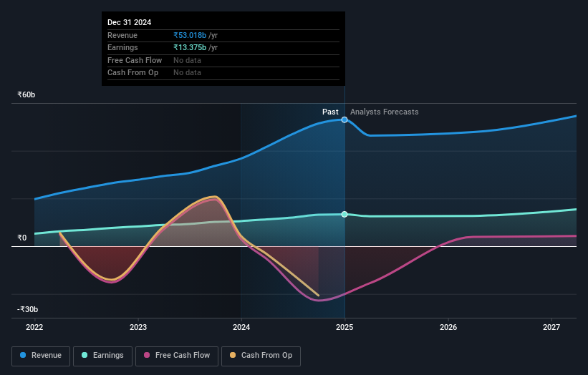Click the ₹60b y-axis label

[x=26, y=94]
